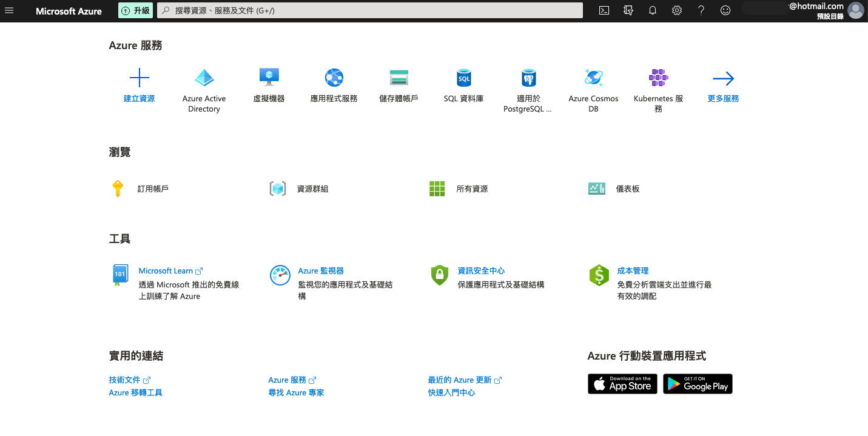
Task: Click the 更多服務 arrow icon
Action: pos(723,78)
